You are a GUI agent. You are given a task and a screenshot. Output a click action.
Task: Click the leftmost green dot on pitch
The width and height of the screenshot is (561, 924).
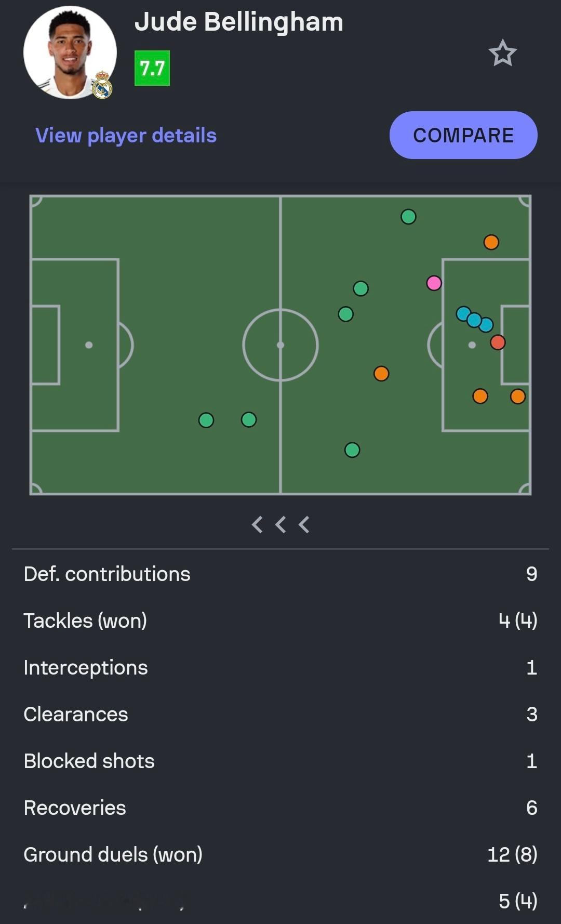[x=206, y=420]
